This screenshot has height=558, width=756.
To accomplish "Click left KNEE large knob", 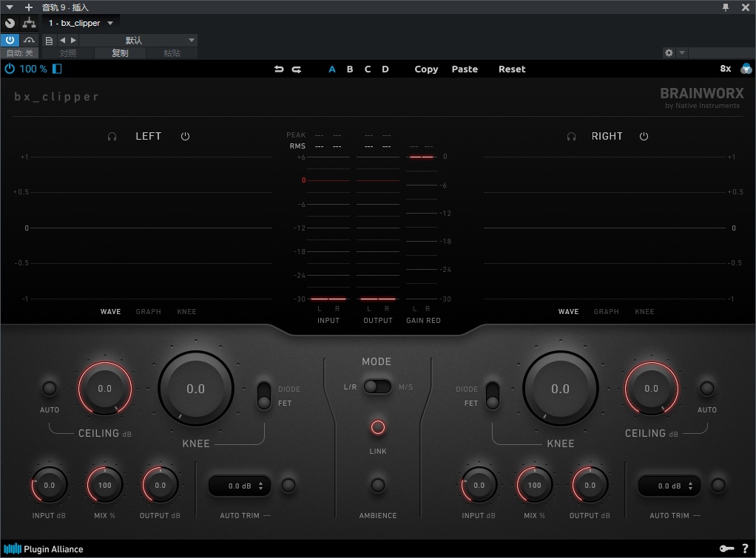I will click(196, 389).
